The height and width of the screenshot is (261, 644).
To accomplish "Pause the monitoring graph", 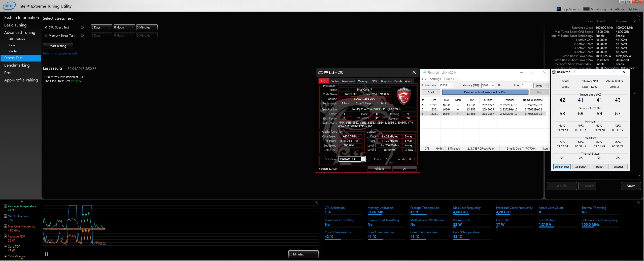I will tap(46, 254).
